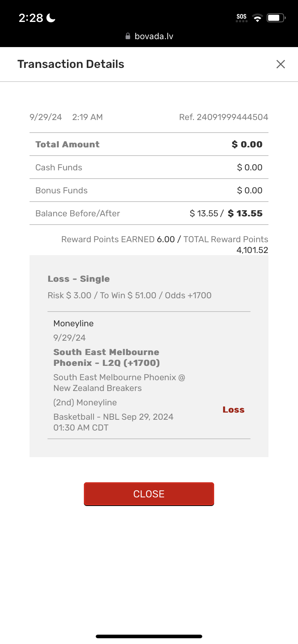Tap the SOS signal indicator

241,18
